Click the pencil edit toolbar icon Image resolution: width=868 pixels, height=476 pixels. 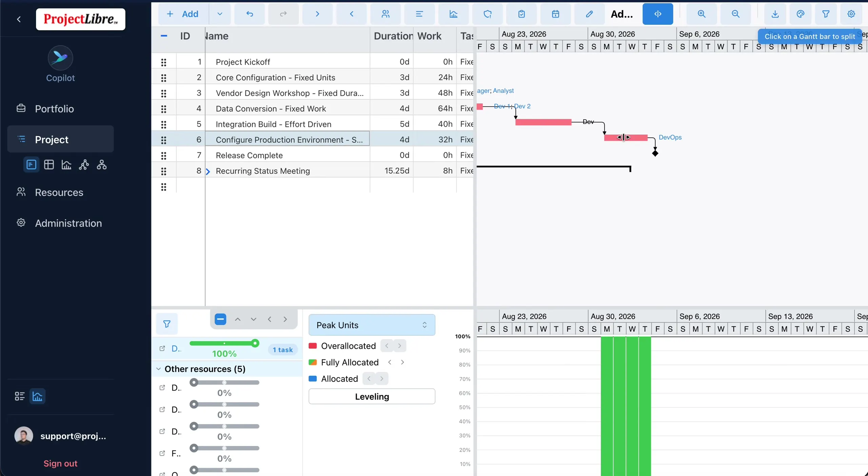tap(589, 14)
